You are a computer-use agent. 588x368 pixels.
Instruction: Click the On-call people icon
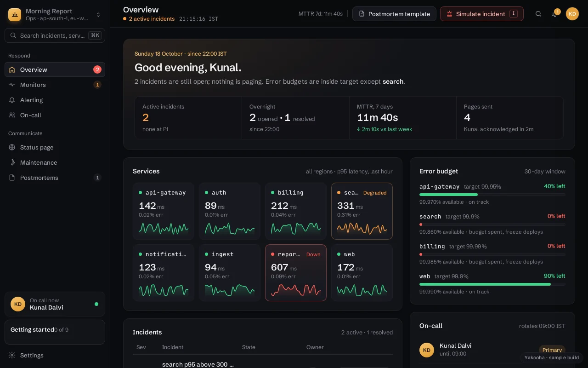(12, 115)
